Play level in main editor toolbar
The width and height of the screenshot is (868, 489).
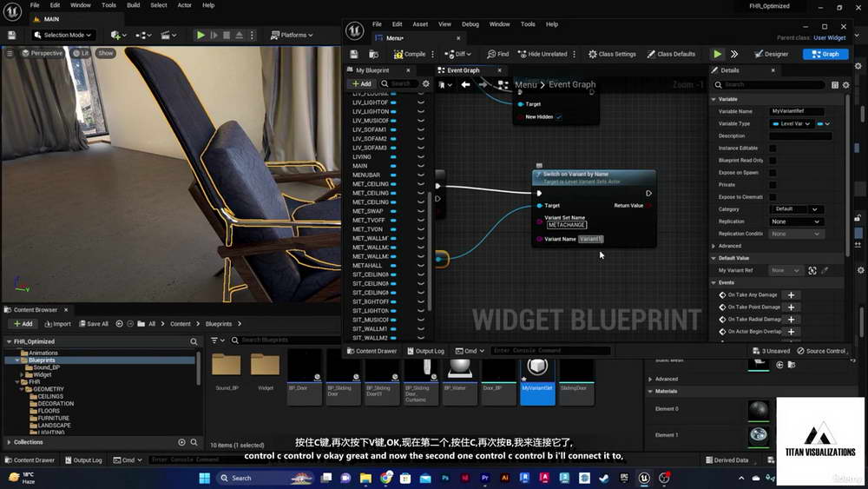(201, 35)
